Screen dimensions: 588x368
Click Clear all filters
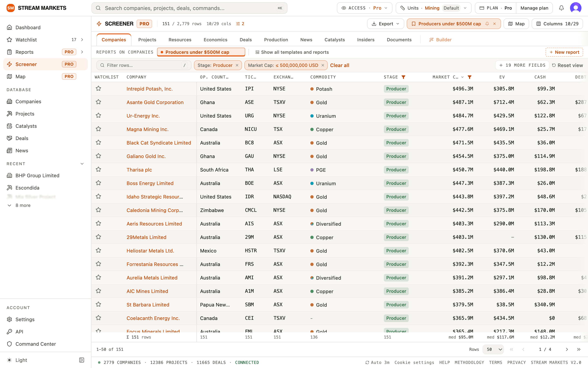tap(340, 65)
